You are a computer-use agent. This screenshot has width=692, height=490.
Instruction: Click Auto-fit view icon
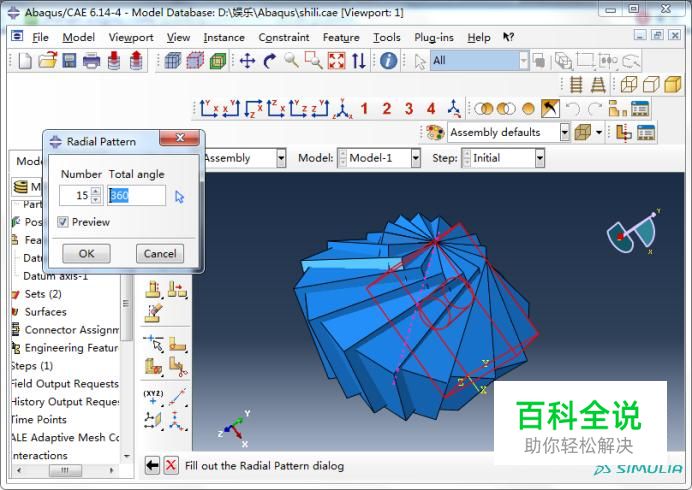[336, 61]
